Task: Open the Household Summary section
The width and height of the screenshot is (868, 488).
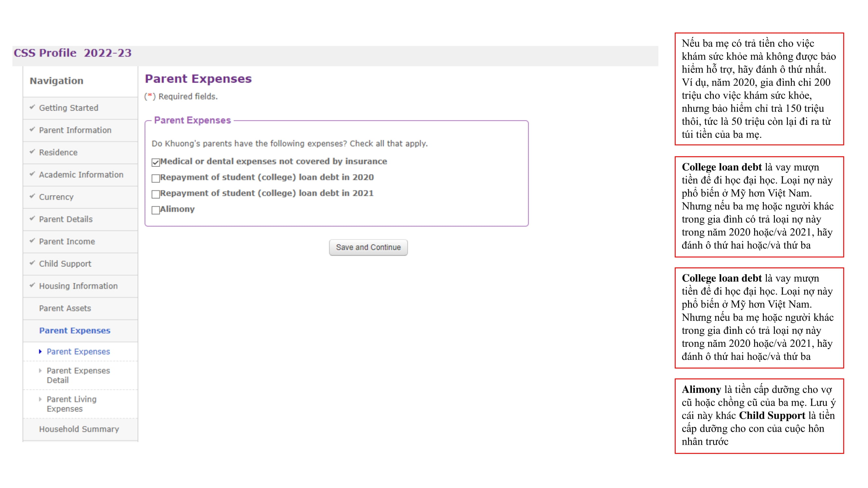Action: coord(79,429)
